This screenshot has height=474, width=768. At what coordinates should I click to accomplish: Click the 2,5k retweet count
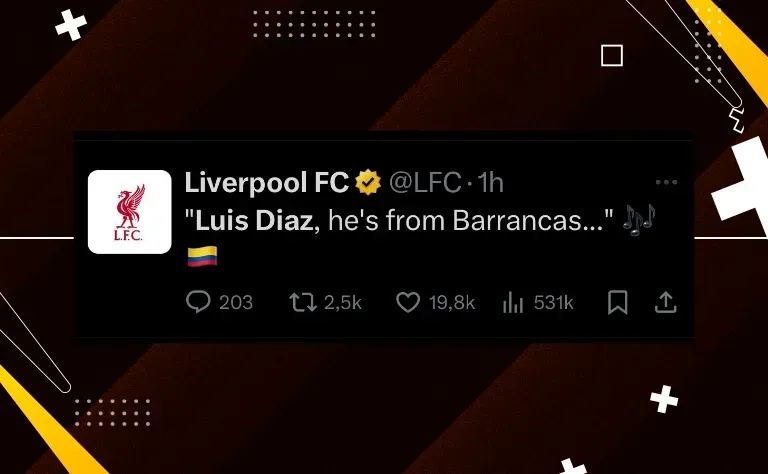[342, 303]
